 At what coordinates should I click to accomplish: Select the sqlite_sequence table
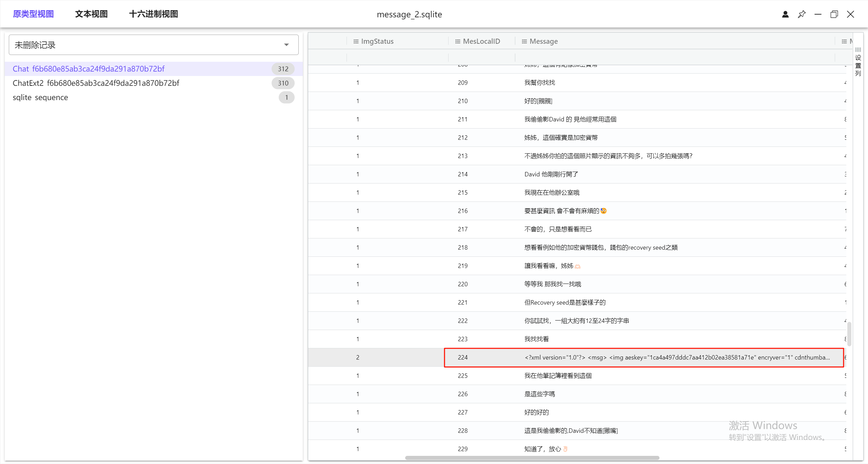(40, 97)
